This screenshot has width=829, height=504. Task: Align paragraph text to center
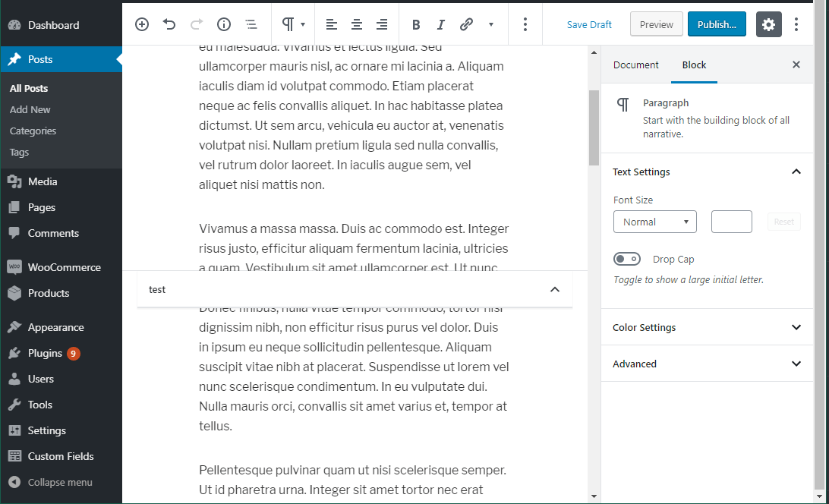357,24
